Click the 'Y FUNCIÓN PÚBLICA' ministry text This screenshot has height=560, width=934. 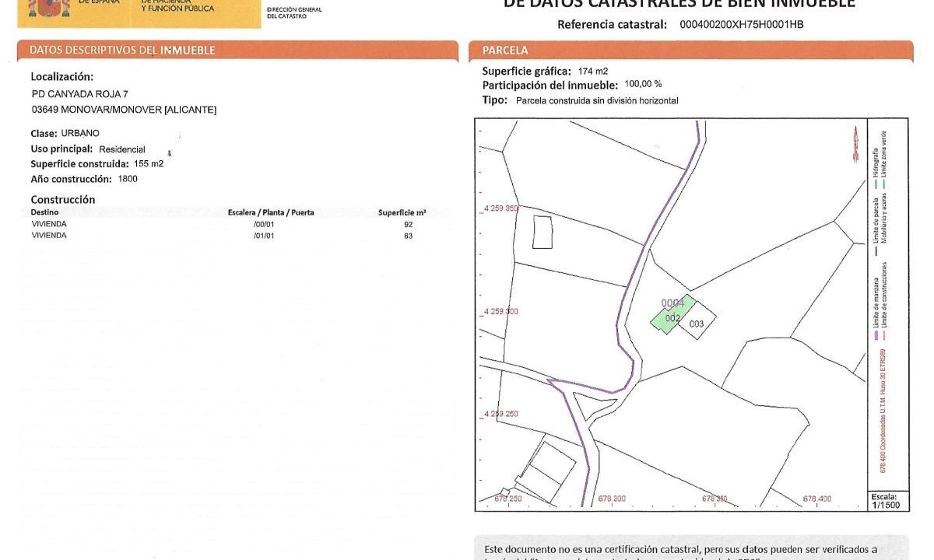(179, 9)
